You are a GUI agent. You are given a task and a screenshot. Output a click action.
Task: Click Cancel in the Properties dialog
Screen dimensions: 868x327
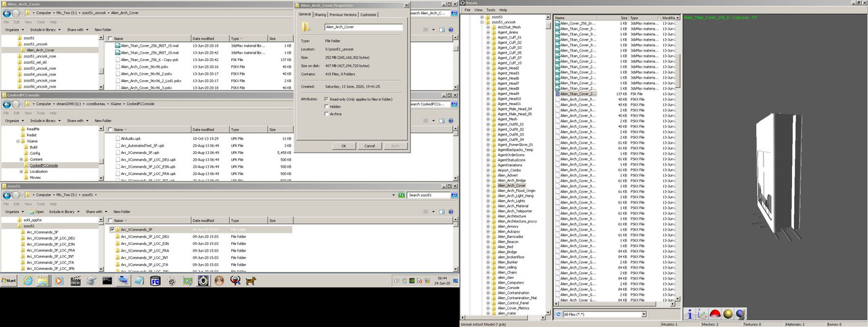370,146
